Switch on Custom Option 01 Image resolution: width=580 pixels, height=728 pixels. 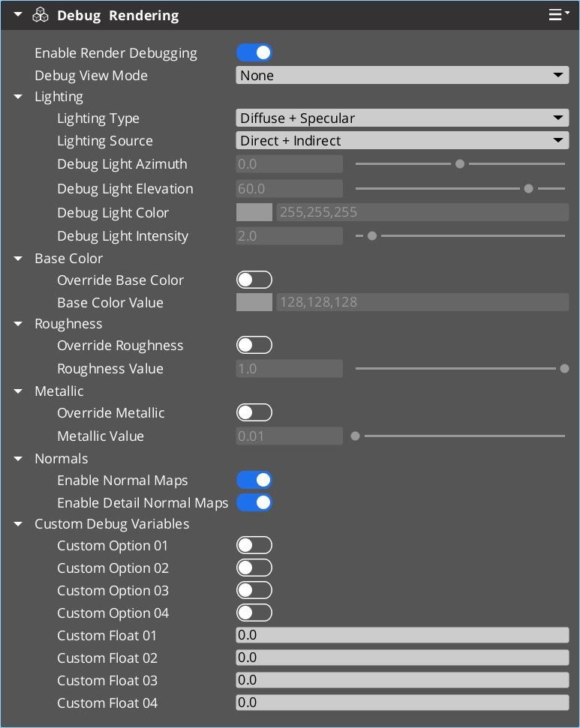(x=254, y=546)
